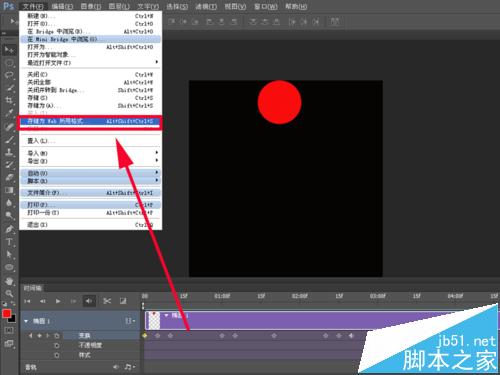Expand the clip triangle on purple bar
The image size is (500, 375).
tap(166, 315)
